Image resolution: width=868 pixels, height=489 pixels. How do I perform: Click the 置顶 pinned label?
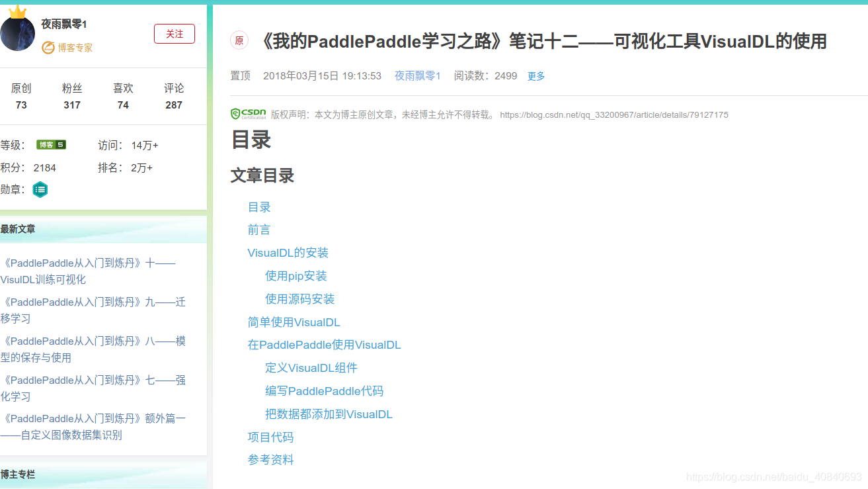[240, 75]
